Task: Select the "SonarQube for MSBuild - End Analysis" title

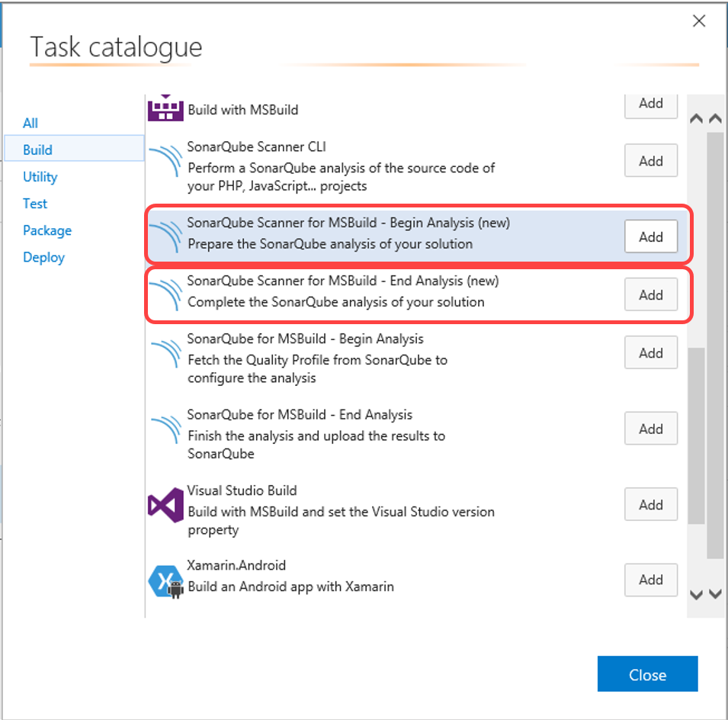Action: pyautogui.click(x=300, y=415)
